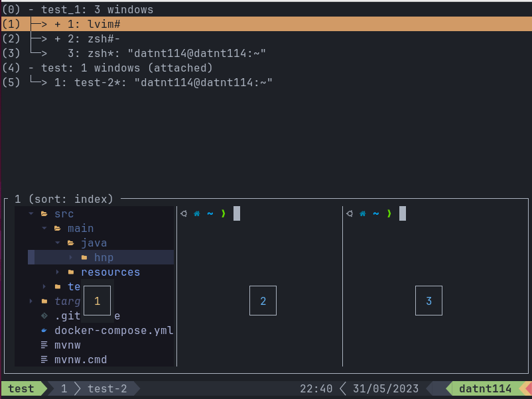Click the resources folder icon
Screen dimensions: 532x399
[x=71, y=272]
